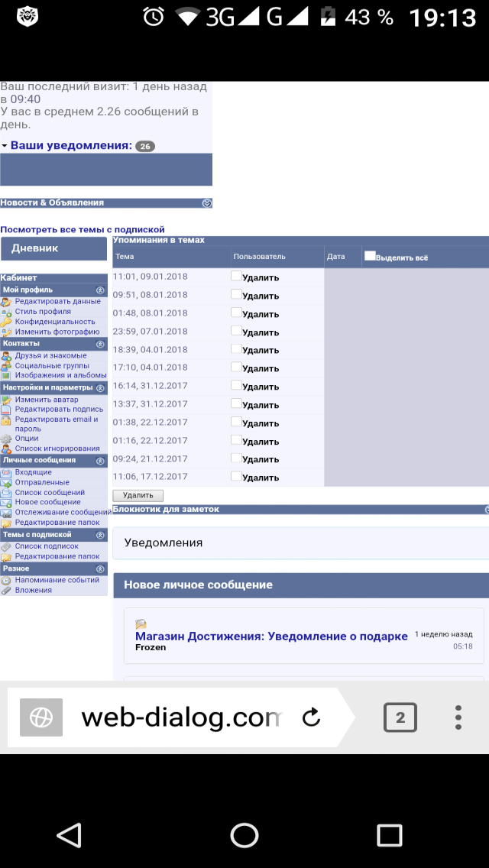Reload the page with the browser refresh icon
Screen dimensions: 489x868
click(x=311, y=717)
